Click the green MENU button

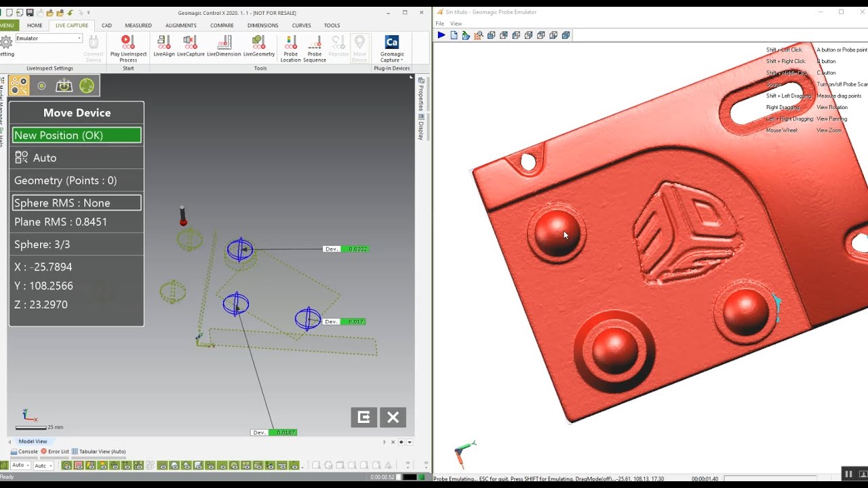[x=8, y=25]
